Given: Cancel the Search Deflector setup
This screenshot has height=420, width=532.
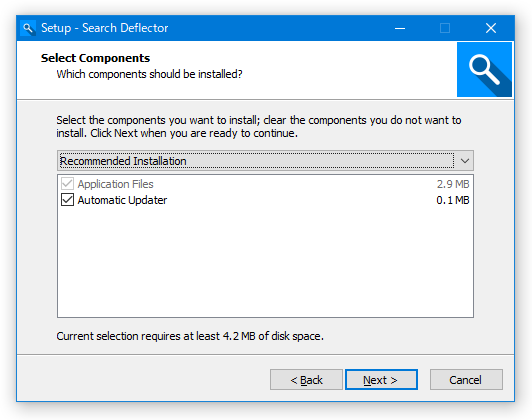Looking at the screenshot, I should pos(466,380).
